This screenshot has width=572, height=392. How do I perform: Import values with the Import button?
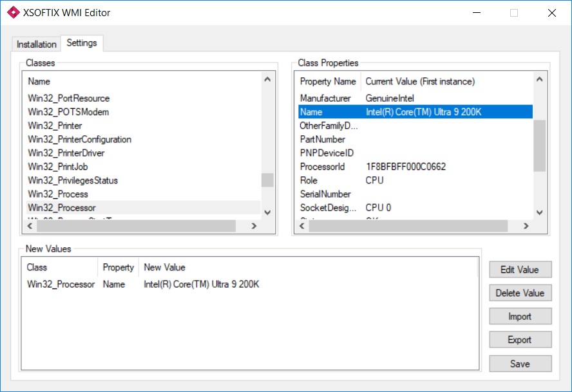pyautogui.click(x=520, y=316)
